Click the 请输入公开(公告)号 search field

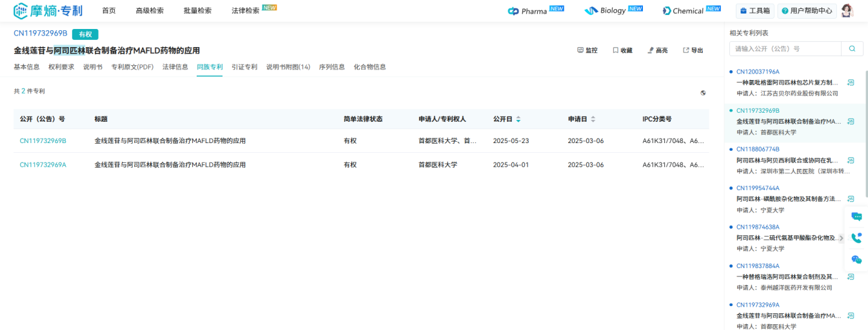point(785,48)
